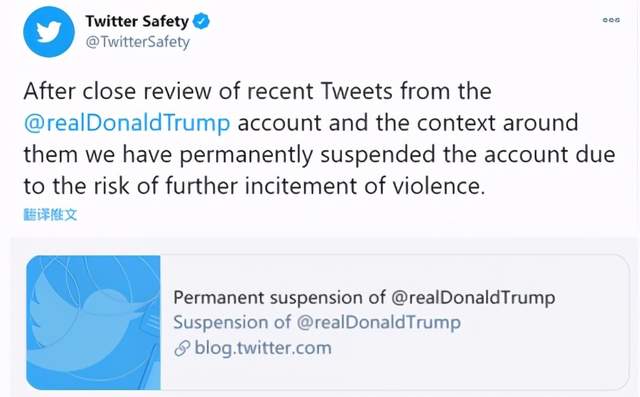Viewport: 640px width, 397px height.
Task: Translate the tweet via the Chinese link
Action: tap(50, 214)
